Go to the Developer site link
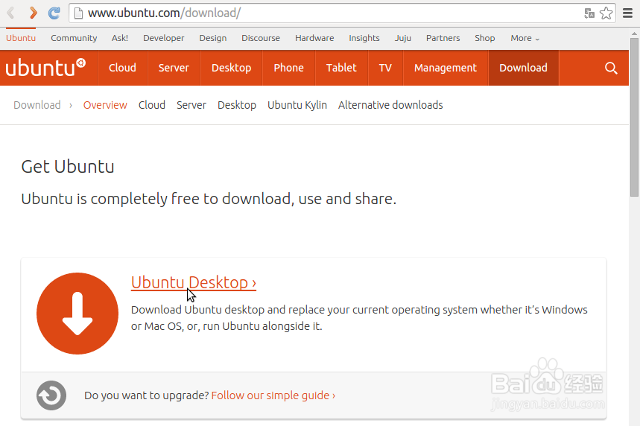Viewport: 640px width, 426px height. click(x=164, y=38)
